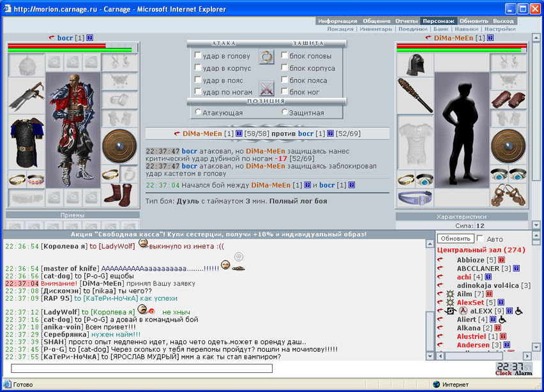Click player list horizontal scroll right arrow
Image resolution: width=544 pixels, height=392 pixels.
click(x=527, y=356)
